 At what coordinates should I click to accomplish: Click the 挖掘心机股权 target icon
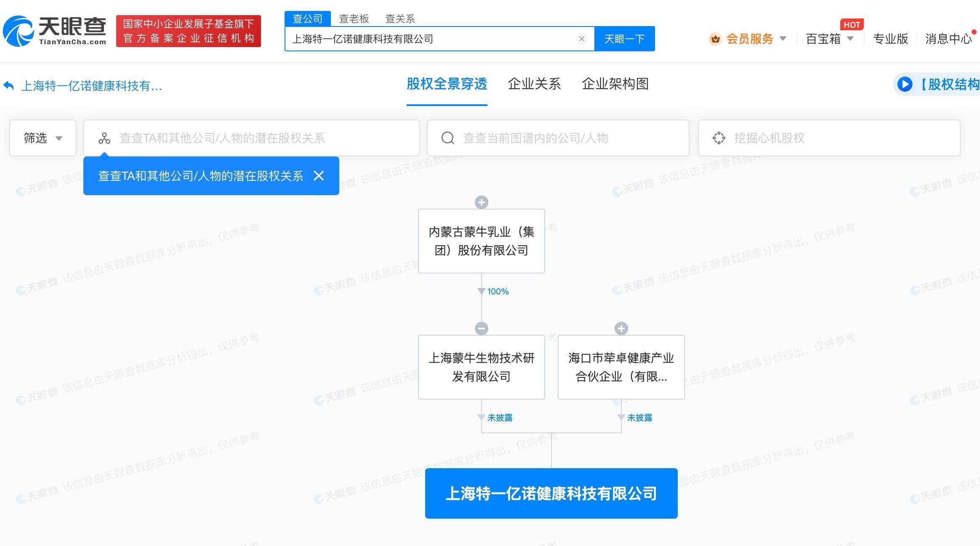point(719,138)
